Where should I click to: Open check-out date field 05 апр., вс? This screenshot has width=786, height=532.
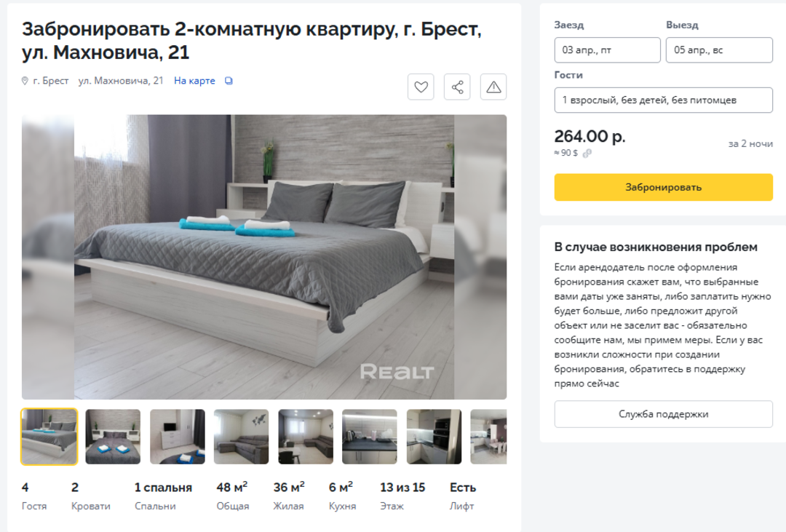pyautogui.click(x=719, y=50)
